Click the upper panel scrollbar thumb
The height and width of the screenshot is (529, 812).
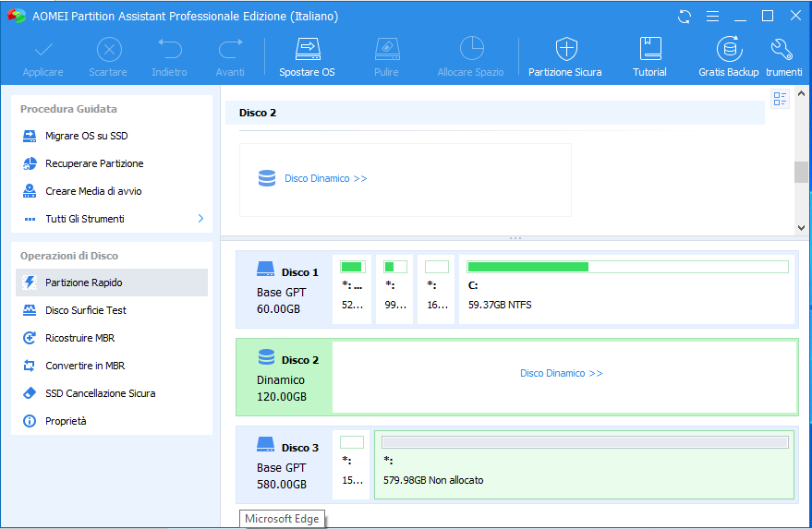point(801,173)
